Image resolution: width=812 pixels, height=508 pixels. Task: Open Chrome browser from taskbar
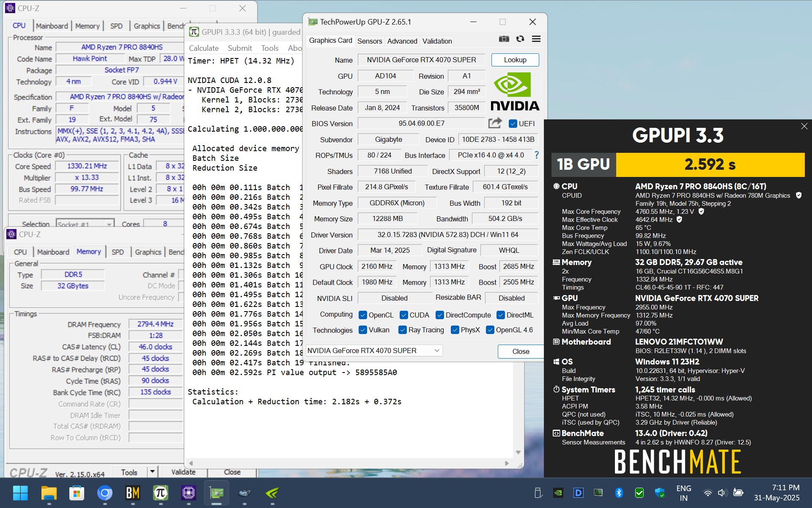click(x=104, y=493)
